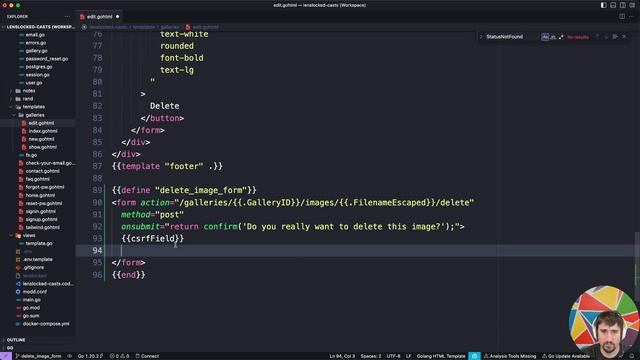The width and height of the screenshot is (640, 360).
Task: Toggle Match Whole Word in find widget
Action: 553,37
